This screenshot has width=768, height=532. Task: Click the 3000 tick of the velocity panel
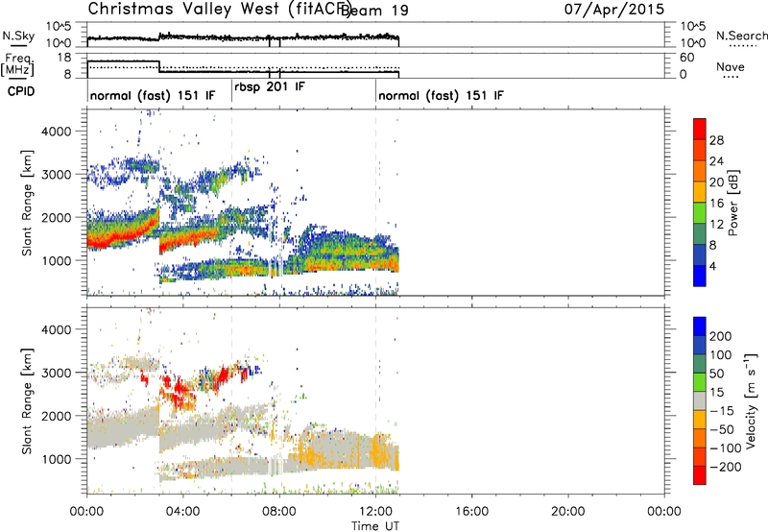(56, 373)
